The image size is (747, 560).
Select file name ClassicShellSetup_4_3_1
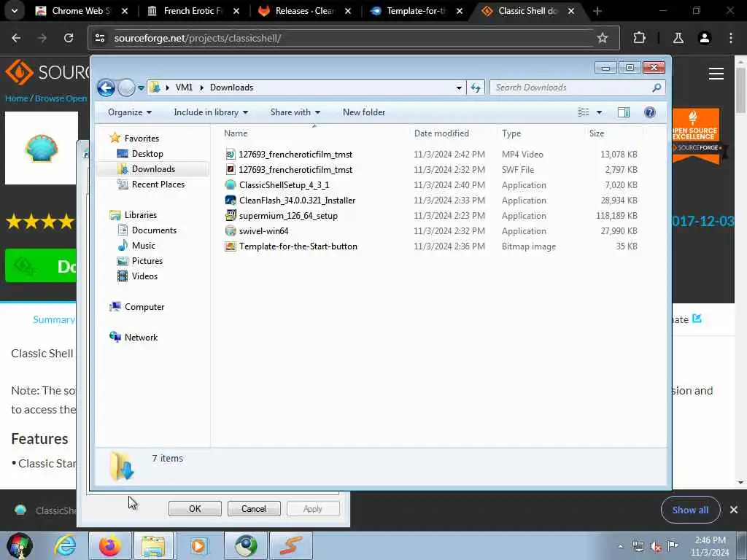click(284, 184)
